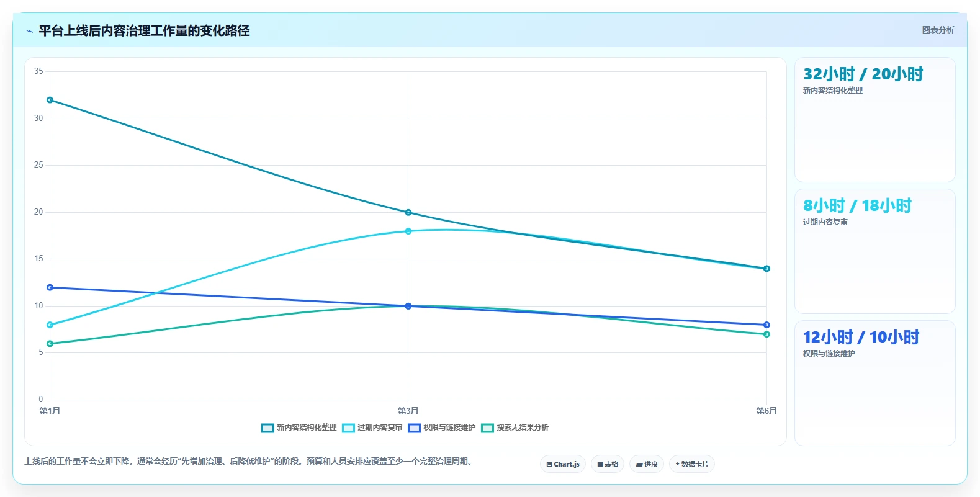This screenshot has height=497, width=980.
Task: Click the dark teal 新内容结构化整理 legend swatch
Action: tap(267, 428)
